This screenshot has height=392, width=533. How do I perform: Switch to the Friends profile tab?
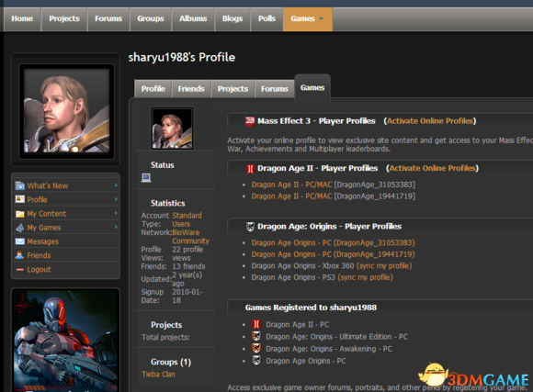(x=191, y=89)
